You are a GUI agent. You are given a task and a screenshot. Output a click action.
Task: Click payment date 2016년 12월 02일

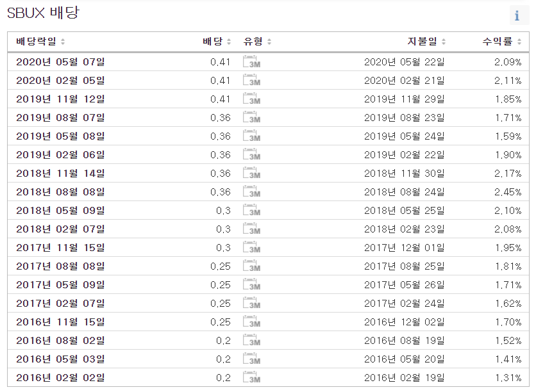click(405, 322)
